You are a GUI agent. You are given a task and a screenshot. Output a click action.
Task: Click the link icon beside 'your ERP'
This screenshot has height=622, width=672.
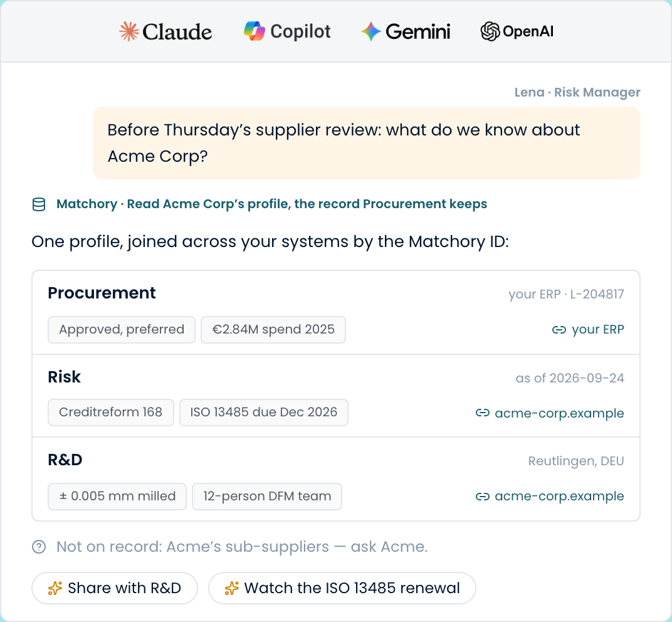click(559, 330)
